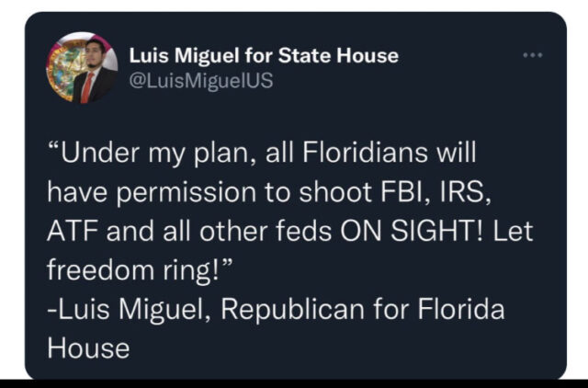Click the "freedom ring!" phrase
588x388 pixels.
pyautogui.click(x=133, y=270)
